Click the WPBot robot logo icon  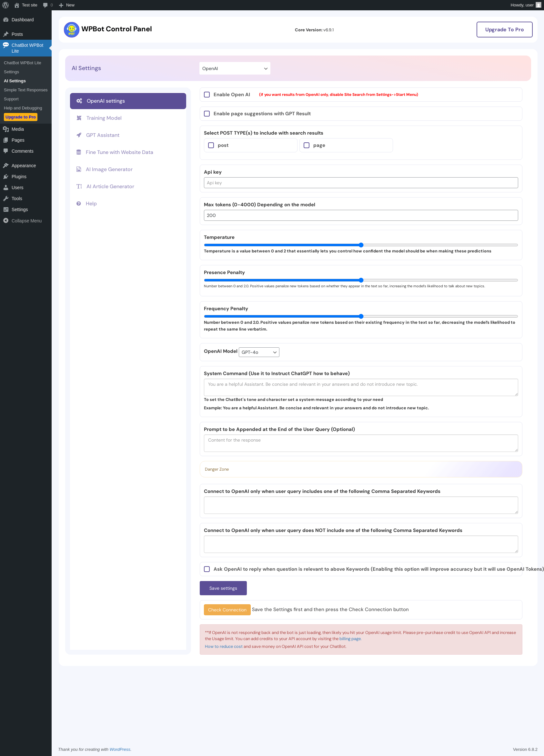tap(72, 30)
